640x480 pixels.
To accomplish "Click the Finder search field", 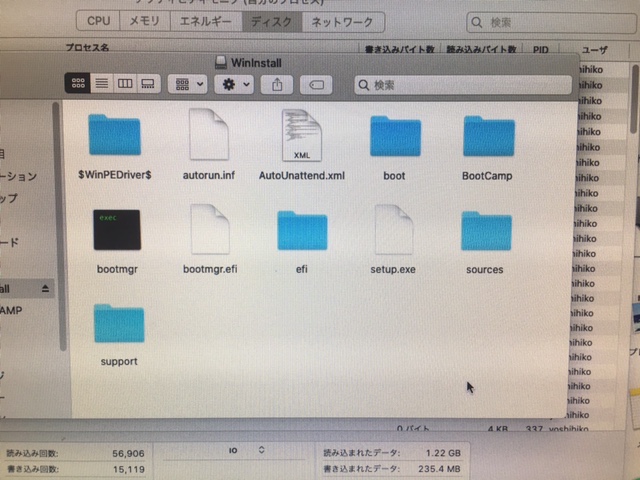I will 463,85.
